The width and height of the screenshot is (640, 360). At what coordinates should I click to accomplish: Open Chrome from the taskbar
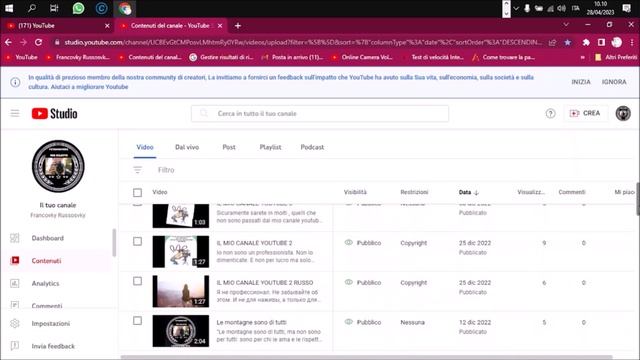point(125,8)
